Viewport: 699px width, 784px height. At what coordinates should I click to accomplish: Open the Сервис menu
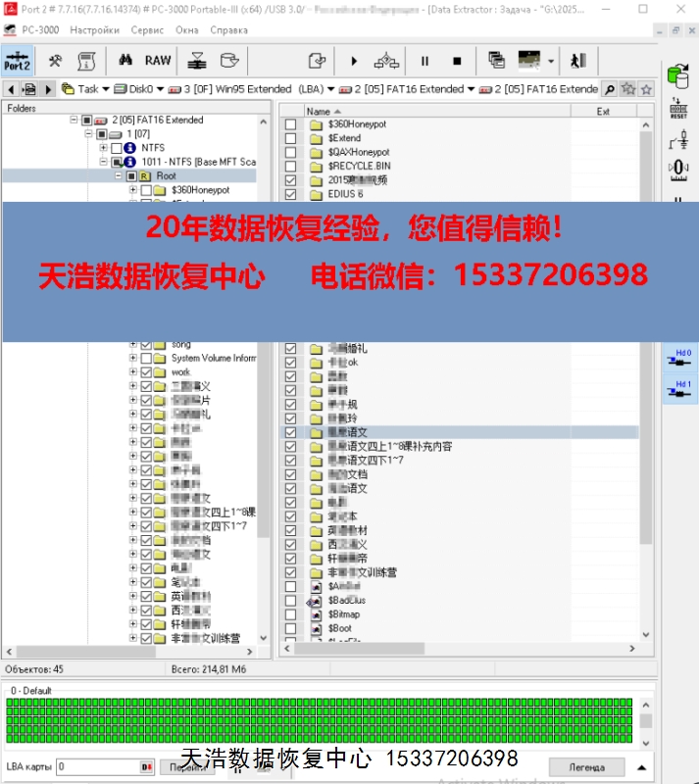click(x=147, y=30)
